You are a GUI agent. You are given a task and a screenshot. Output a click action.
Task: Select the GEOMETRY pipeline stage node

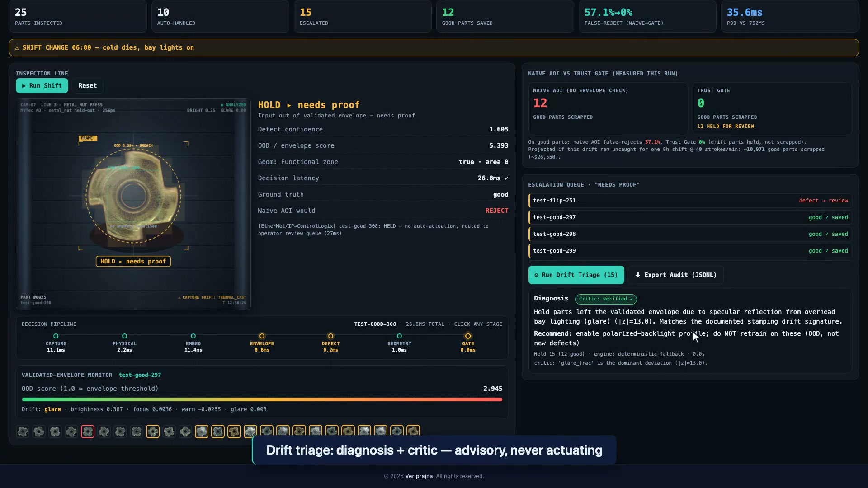[x=400, y=336]
